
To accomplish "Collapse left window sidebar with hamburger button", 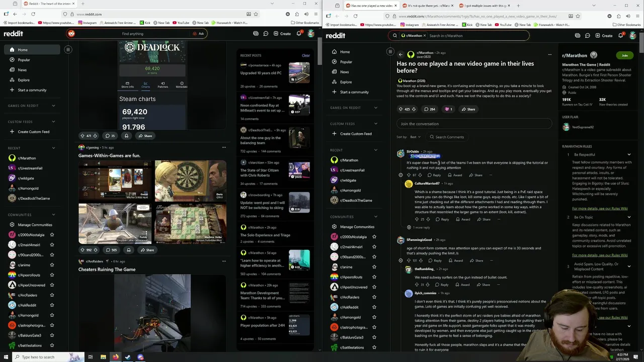I will (x=68, y=49).
